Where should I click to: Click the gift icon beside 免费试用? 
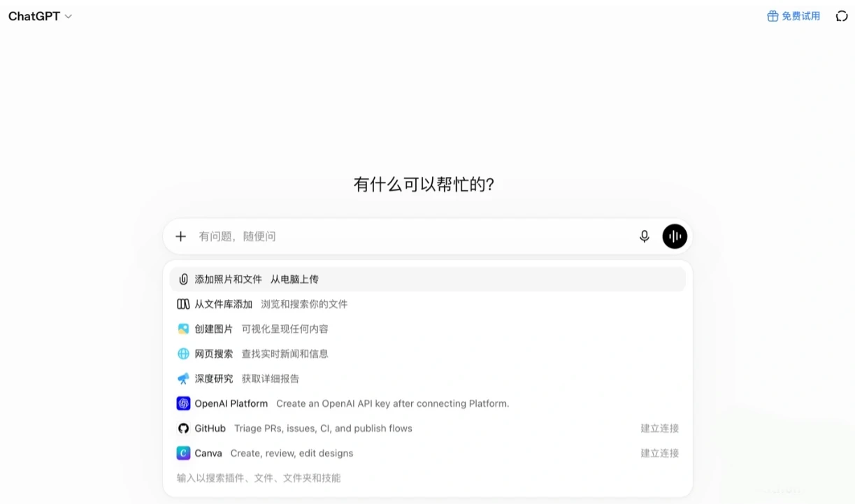pyautogui.click(x=773, y=16)
